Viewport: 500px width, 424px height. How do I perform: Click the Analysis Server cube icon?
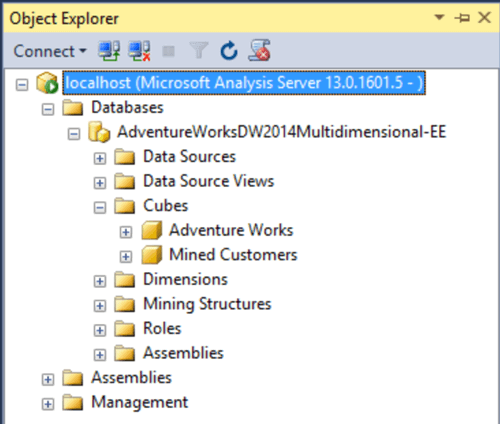point(47,83)
